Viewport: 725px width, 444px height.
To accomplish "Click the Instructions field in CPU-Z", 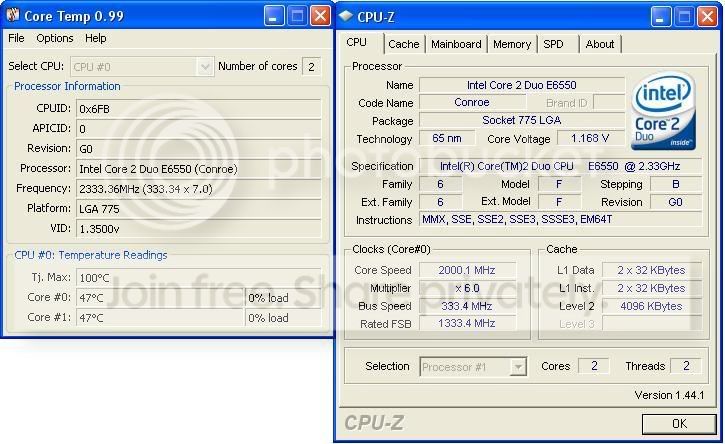I will pyautogui.click(x=560, y=219).
